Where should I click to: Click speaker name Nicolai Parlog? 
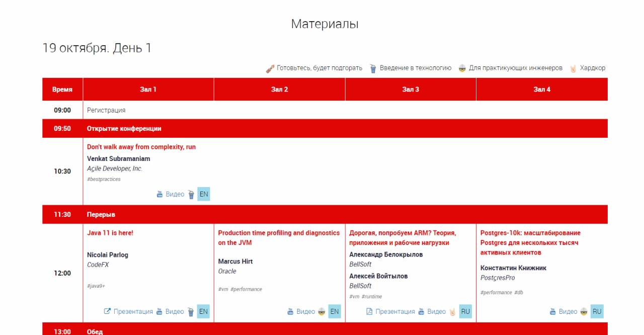pos(108,255)
